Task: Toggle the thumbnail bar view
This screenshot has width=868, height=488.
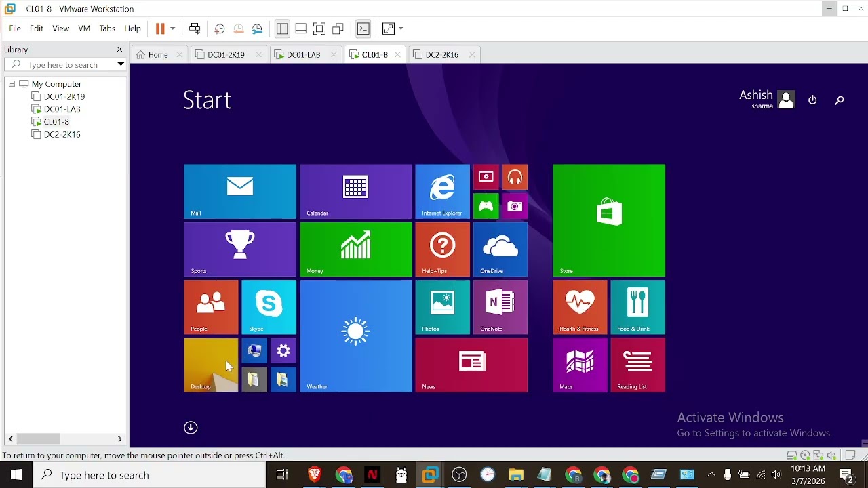Action: point(301,29)
